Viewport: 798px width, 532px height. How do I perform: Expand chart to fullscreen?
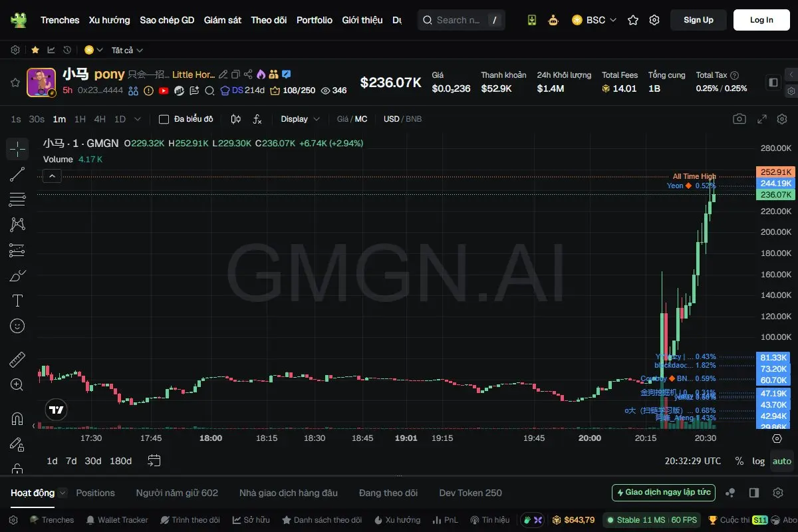click(763, 119)
